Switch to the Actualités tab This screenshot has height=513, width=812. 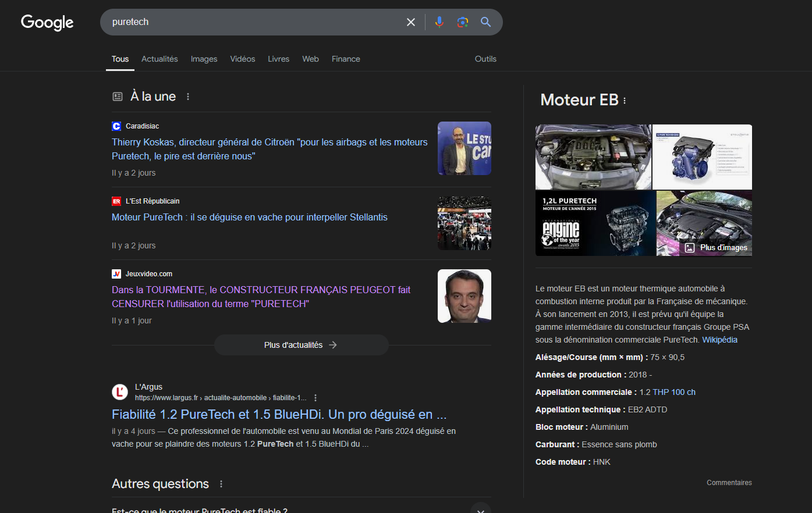[x=159, y=59]
